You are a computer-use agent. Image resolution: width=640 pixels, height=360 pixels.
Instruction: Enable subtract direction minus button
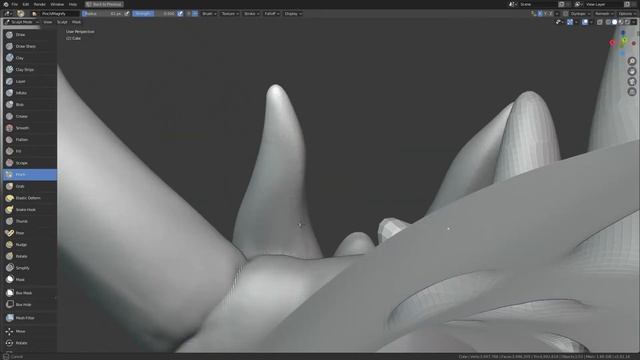point(195,13)
